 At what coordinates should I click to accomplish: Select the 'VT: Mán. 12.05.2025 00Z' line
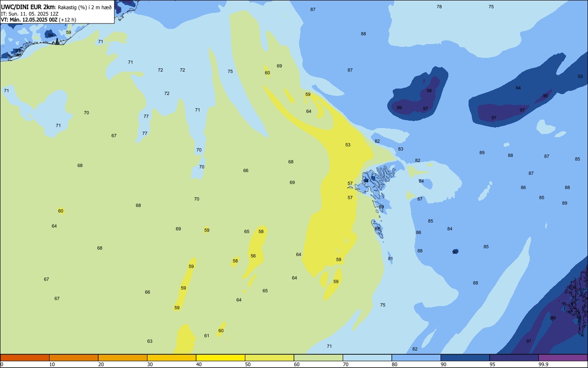tap(29, 20)
